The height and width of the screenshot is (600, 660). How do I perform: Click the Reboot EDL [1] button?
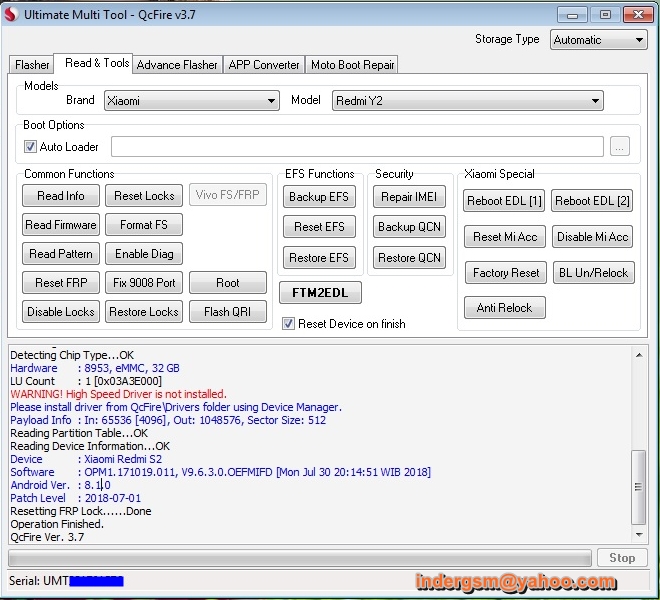pyautogui.click(x=504, y=201)
